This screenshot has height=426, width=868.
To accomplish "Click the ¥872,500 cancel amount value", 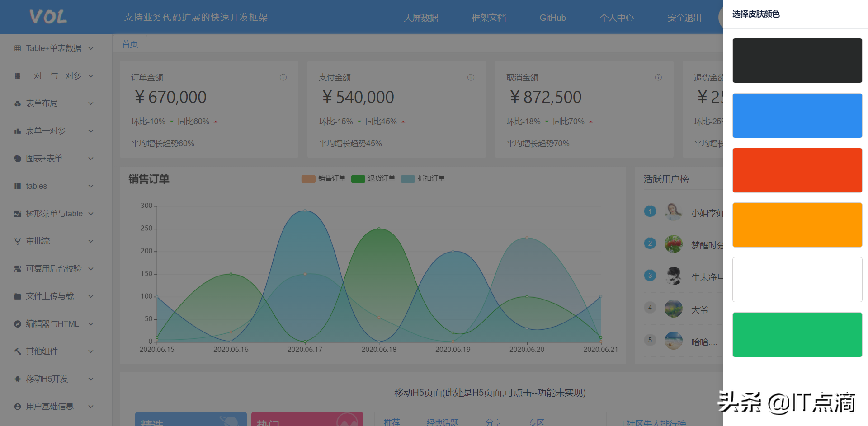I will 546,97.
